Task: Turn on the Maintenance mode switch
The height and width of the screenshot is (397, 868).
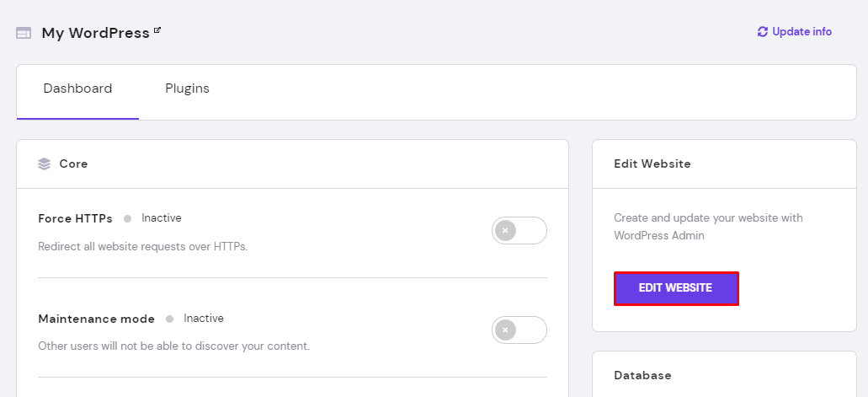Action: pos(519,330)
